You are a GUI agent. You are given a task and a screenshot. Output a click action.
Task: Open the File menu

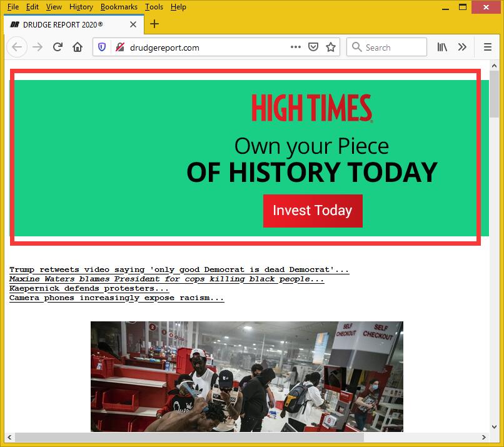coord(13,7)
